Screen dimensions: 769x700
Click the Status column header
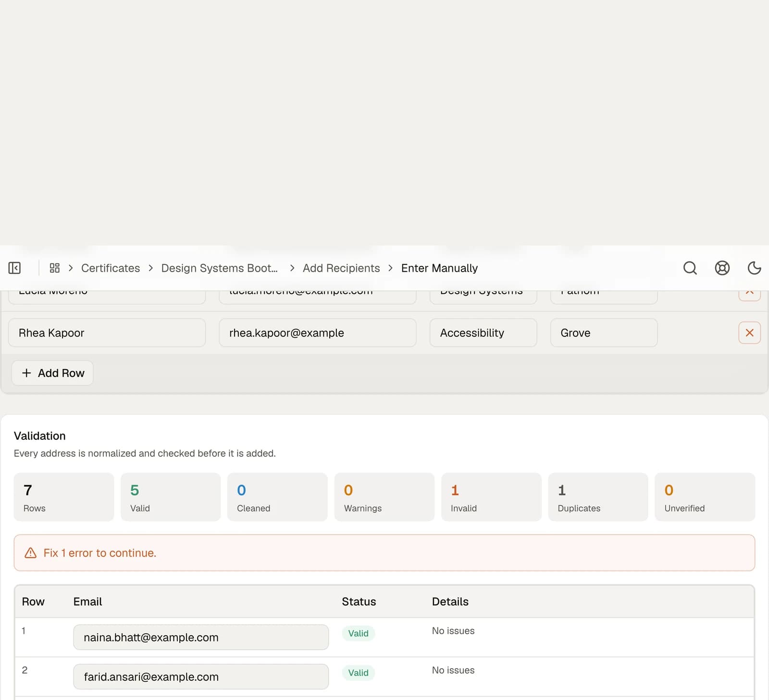359,602
